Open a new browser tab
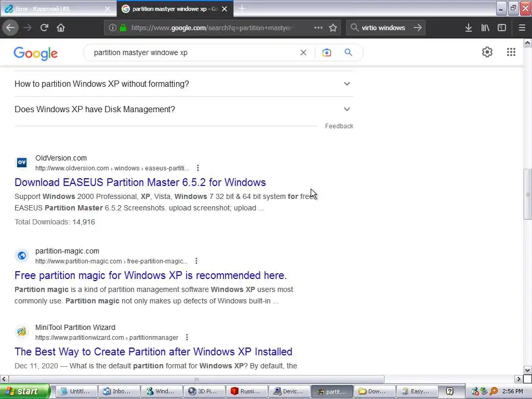Viewport: 532px width, 399px height. coord(242,8)
